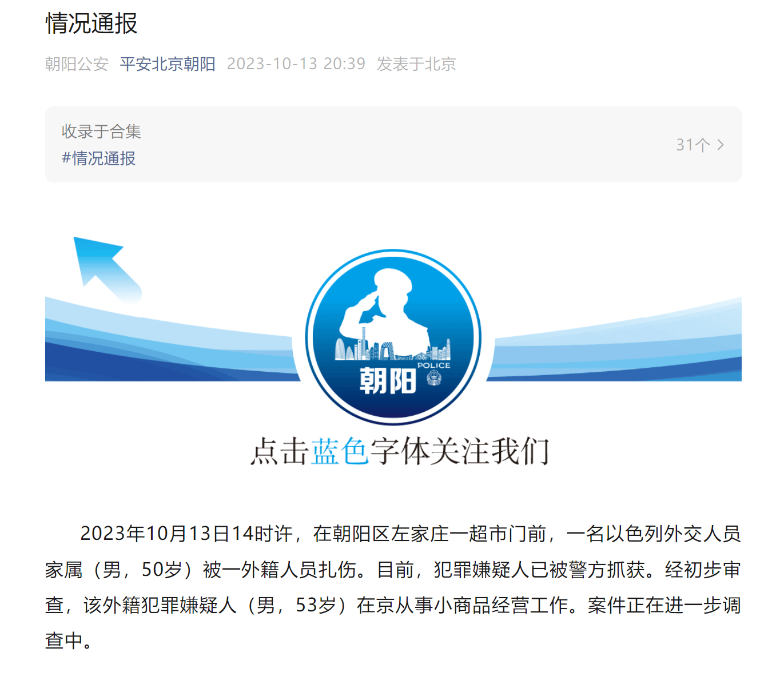Click the 发表于北京 location text
The image size is (784, 684).
[x=416, y=63]
